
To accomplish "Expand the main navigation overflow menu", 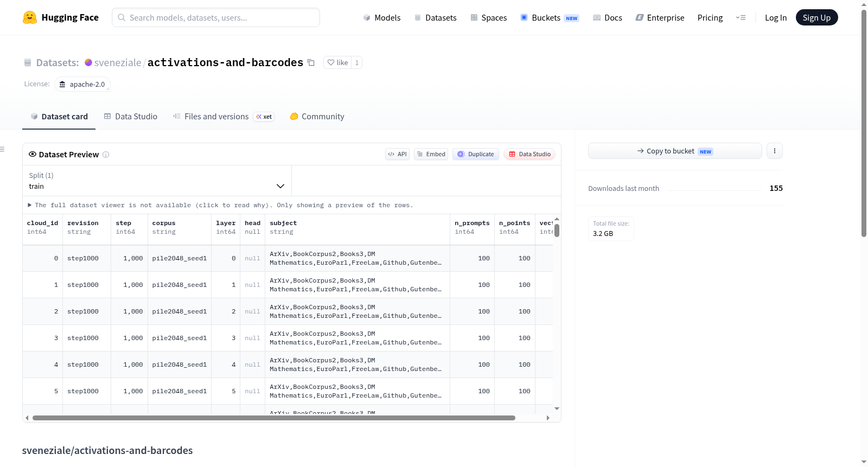I will (x=741, y=17).
